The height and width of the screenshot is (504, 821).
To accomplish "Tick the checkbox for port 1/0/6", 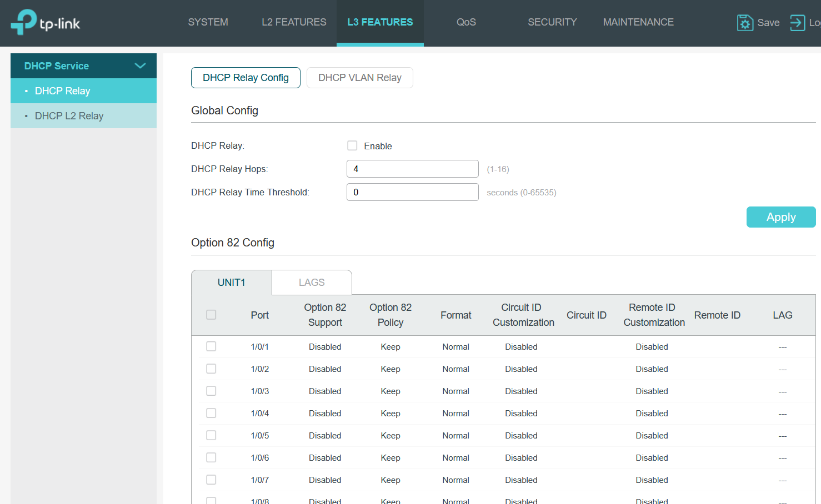I will coord(211,457).
